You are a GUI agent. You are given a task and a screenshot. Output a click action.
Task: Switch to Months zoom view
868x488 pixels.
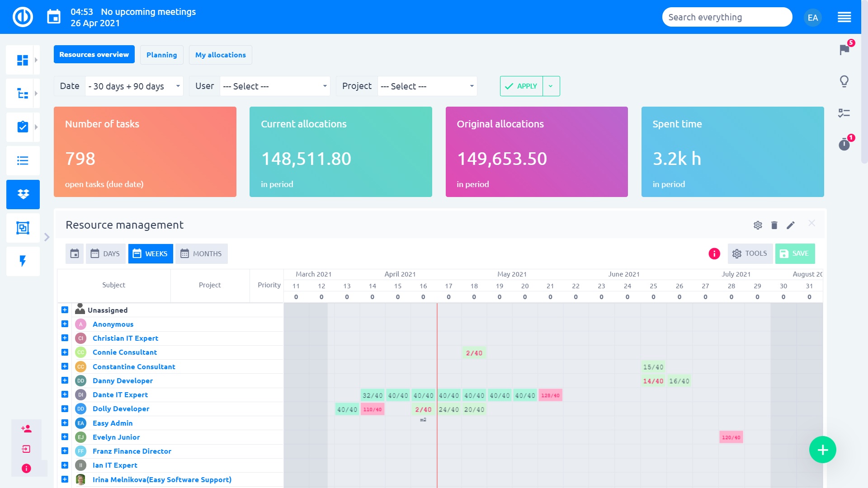click(202, 254)
